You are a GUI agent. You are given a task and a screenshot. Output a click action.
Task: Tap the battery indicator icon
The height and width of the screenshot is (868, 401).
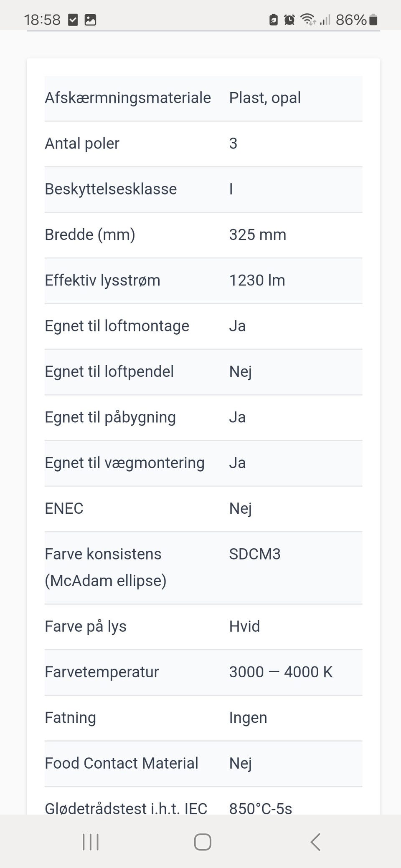tap(374, 20)
